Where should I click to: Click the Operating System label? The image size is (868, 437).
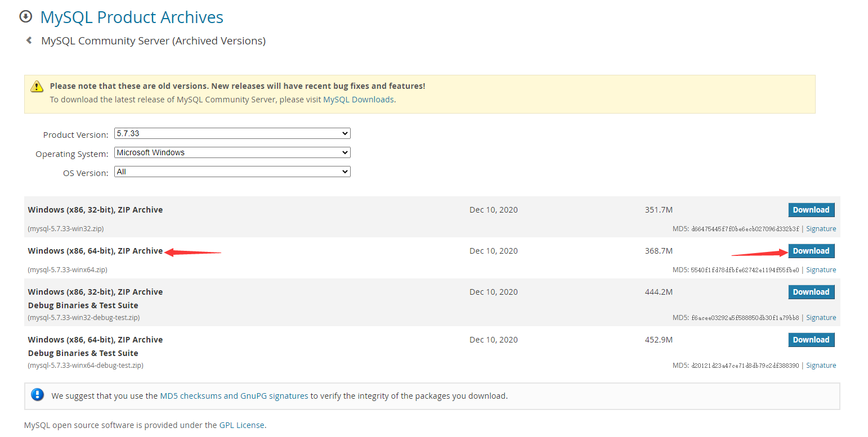72,154
